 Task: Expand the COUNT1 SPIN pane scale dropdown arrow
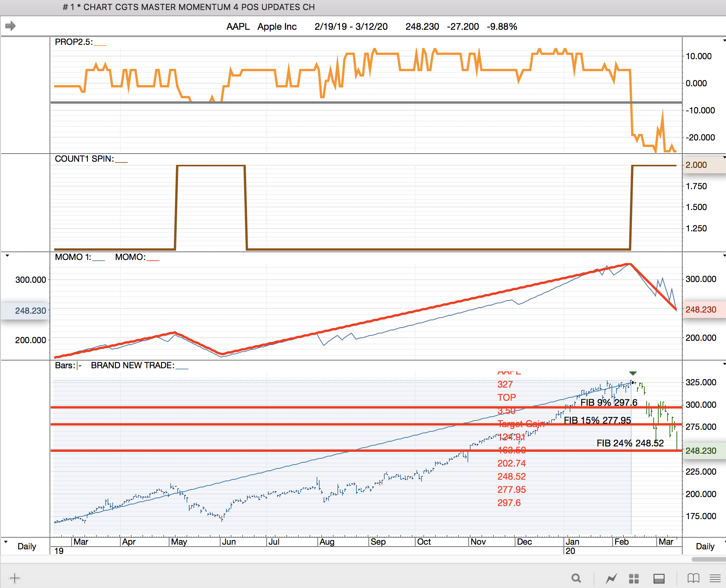(x=724, y=157)
